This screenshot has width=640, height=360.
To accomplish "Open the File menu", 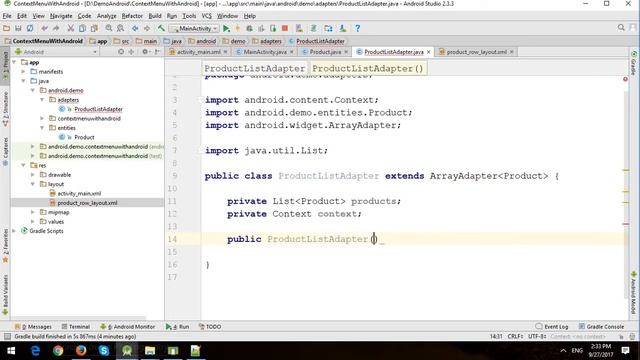I will click(7, 16).
